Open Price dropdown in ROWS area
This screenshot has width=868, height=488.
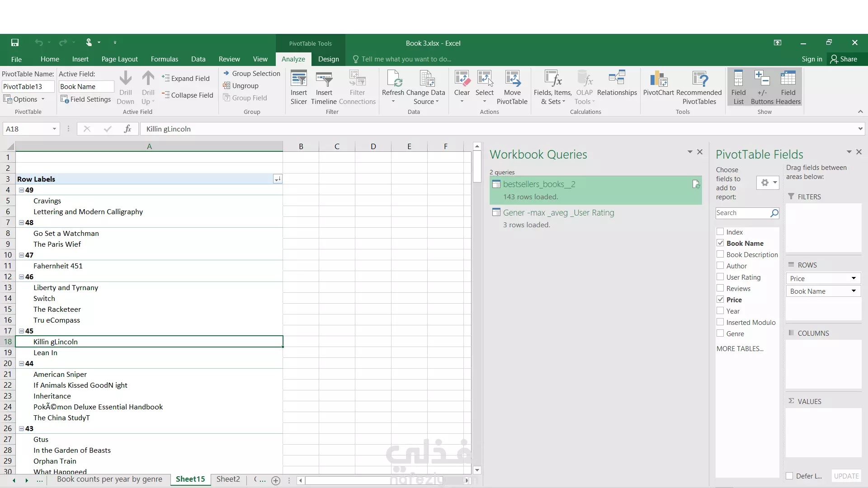854,278
